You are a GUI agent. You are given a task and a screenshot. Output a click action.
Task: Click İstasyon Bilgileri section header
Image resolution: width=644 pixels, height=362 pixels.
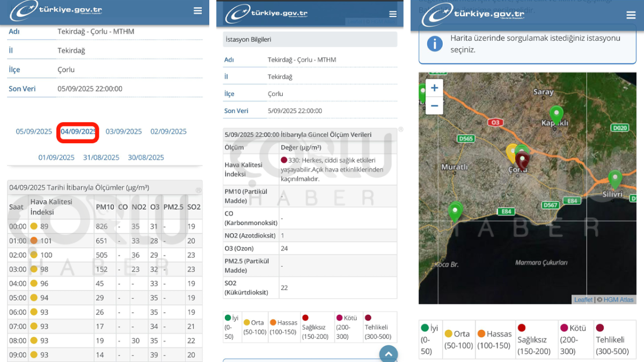click(310, 39)
